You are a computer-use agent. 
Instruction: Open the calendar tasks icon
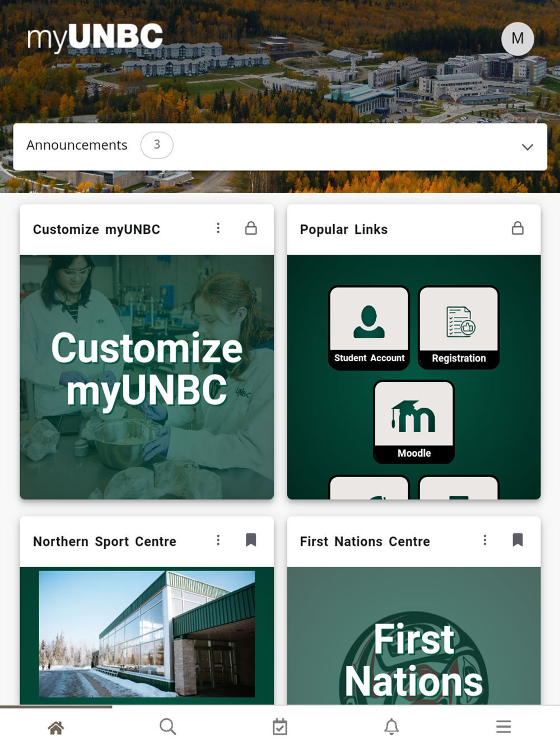tap(280, 727)
